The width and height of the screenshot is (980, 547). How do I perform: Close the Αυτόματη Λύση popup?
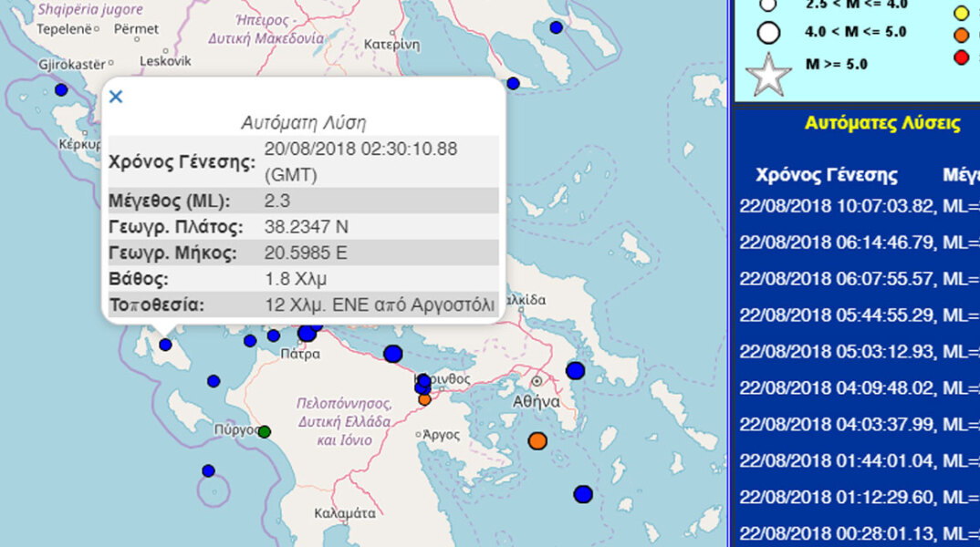click(x=116, y=97)
